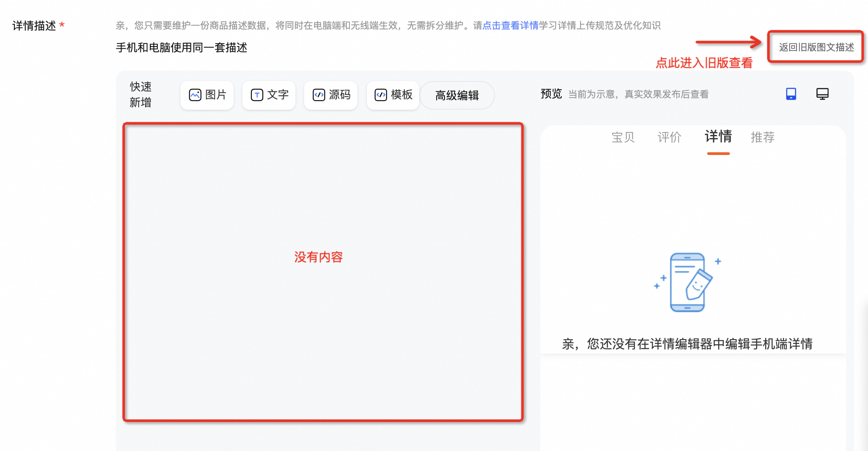The width and height of the screenshot is (868, 451).
Task: Select the 宝贝 tab in preview
Action: 623,138
